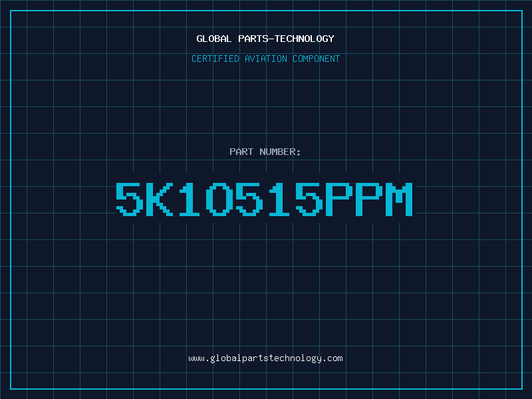Select the part number 5K10515PPM

(x=264, y=199)
